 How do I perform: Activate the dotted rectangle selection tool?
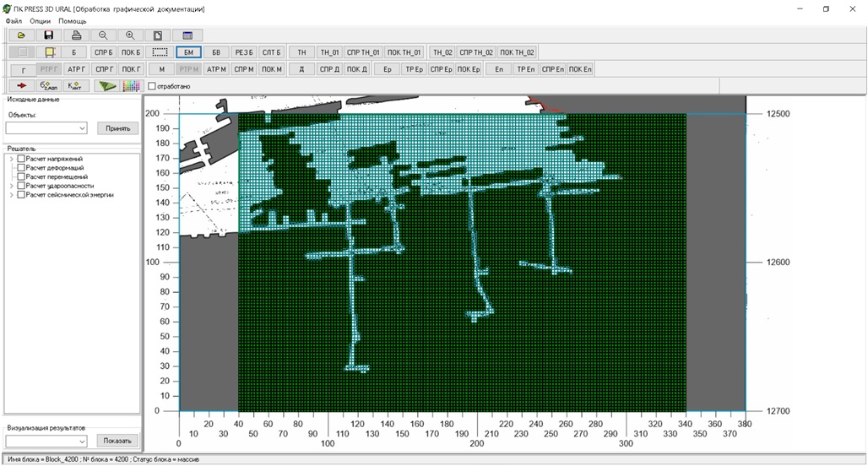pos(160,52)
